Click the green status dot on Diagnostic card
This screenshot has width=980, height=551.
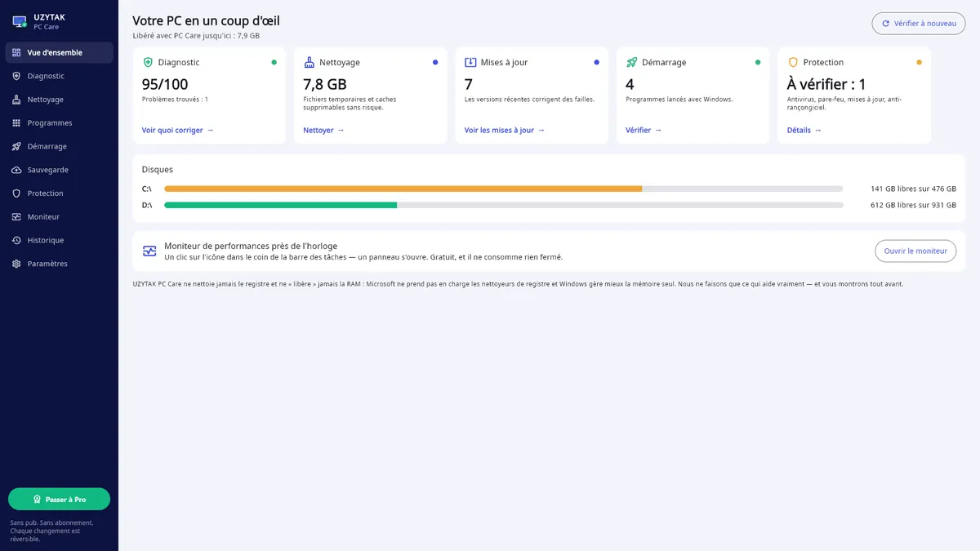click(x=274, y=62)
